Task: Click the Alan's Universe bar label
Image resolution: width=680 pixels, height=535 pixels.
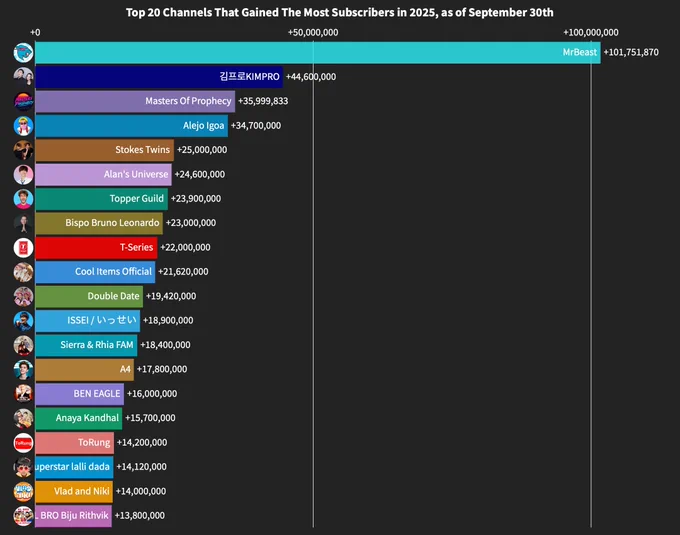Action: tap(136, 174)
